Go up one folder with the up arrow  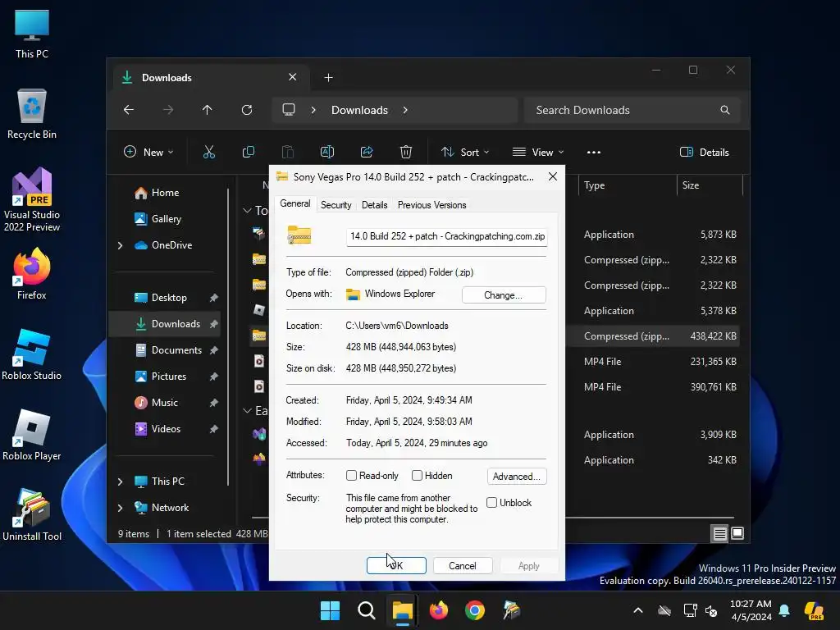208,110
